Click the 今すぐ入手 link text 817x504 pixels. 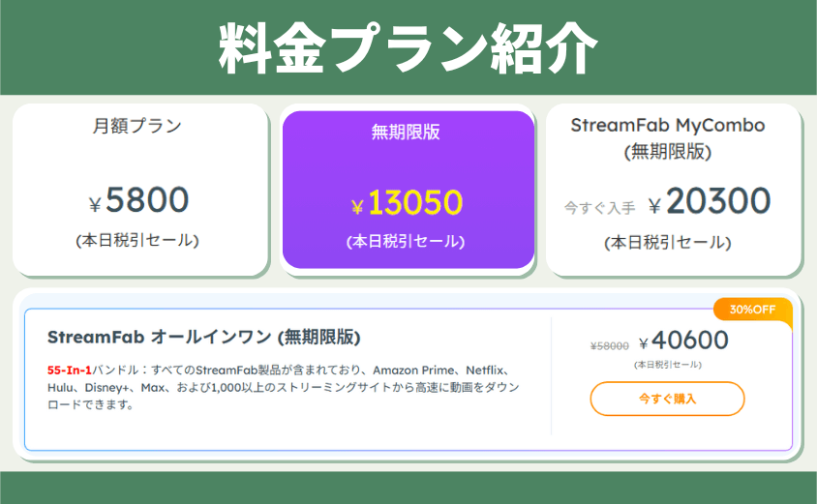599,208
